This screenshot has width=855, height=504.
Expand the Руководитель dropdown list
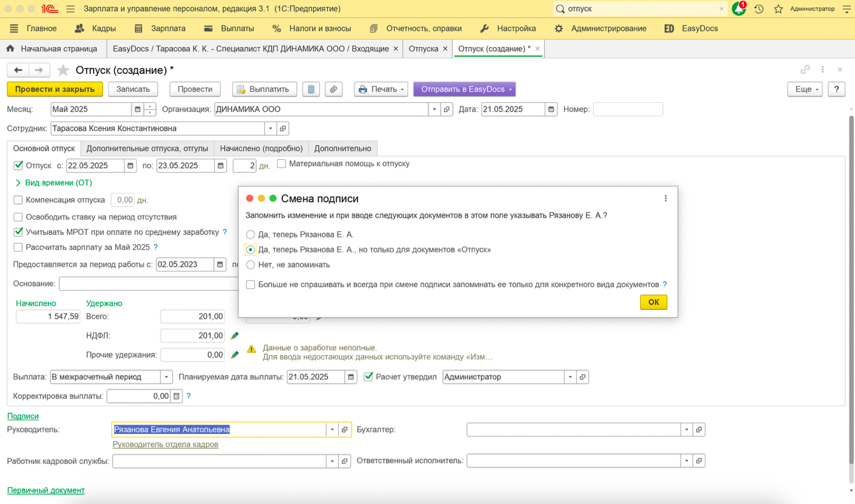[x=332, y=430]
